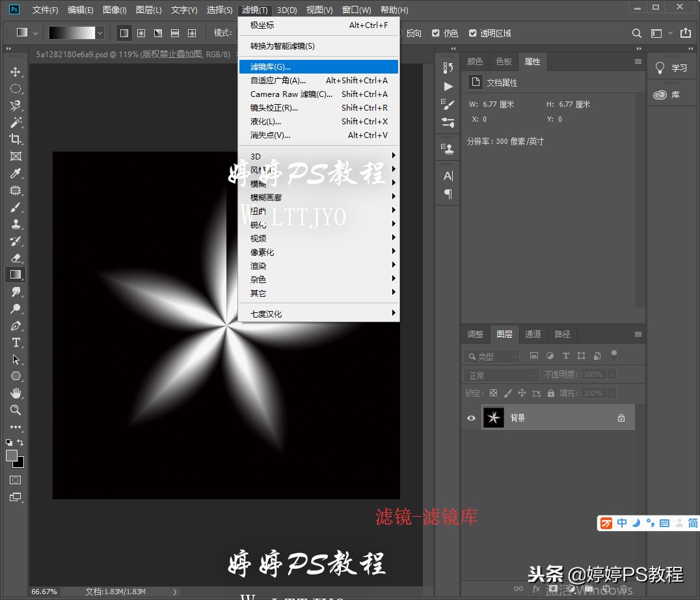Open the gradient preset picker dropdown

click(100, 33)
